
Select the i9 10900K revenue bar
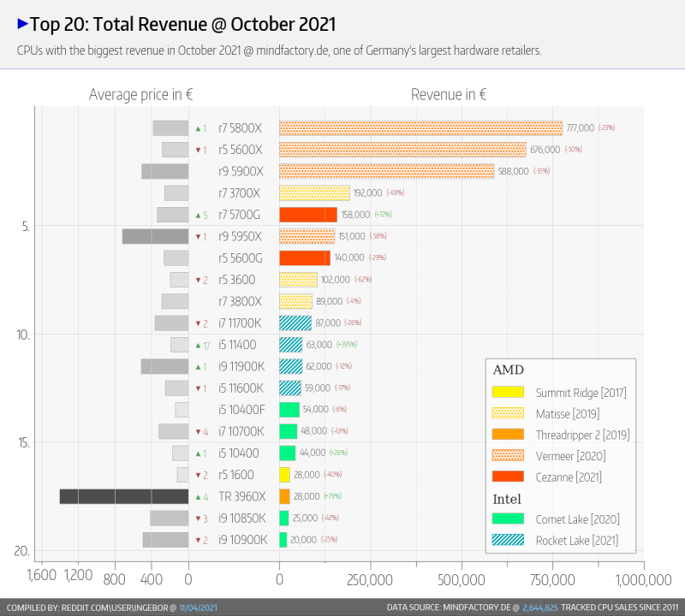click(283, 540)
